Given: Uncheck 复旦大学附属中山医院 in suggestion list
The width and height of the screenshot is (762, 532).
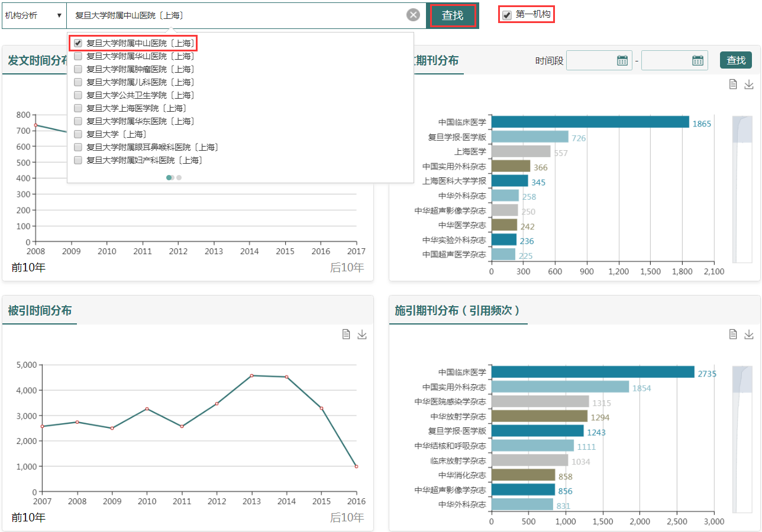Looking at the screenshot, I should click(78, 43).
